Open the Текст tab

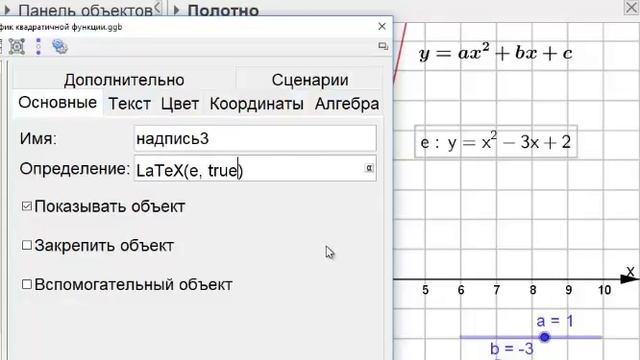coord(129,104)
